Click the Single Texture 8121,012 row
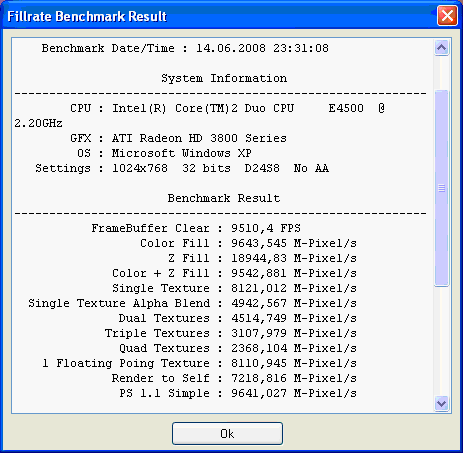Screen dimensions: 463x453 pyautogui.click(x=234, y=289)
